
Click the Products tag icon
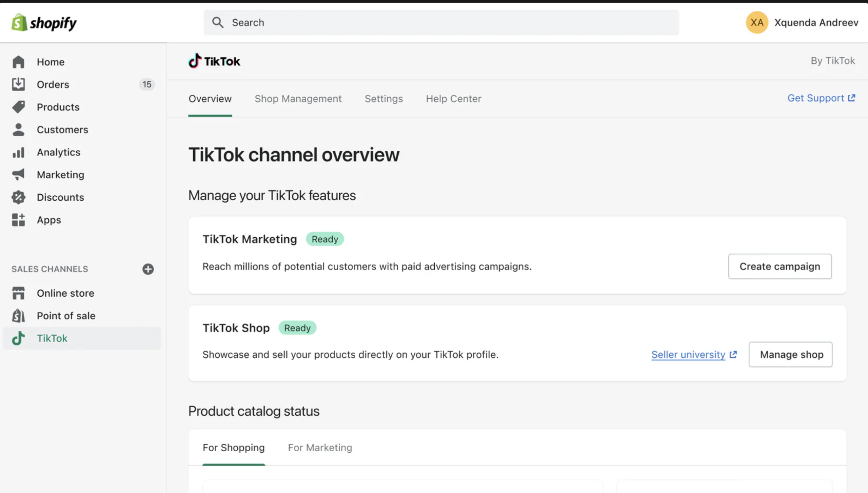pyautogui.click(x=18, y=107)
